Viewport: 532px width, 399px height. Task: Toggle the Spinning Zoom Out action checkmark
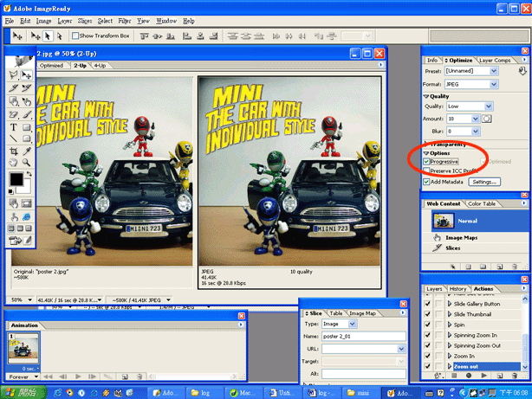(427, 345)
